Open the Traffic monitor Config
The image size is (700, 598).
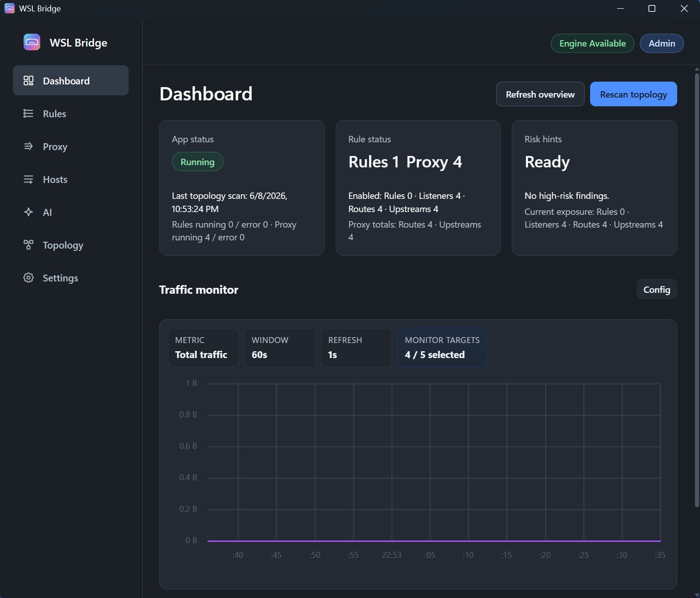click(x=657, y=290)
